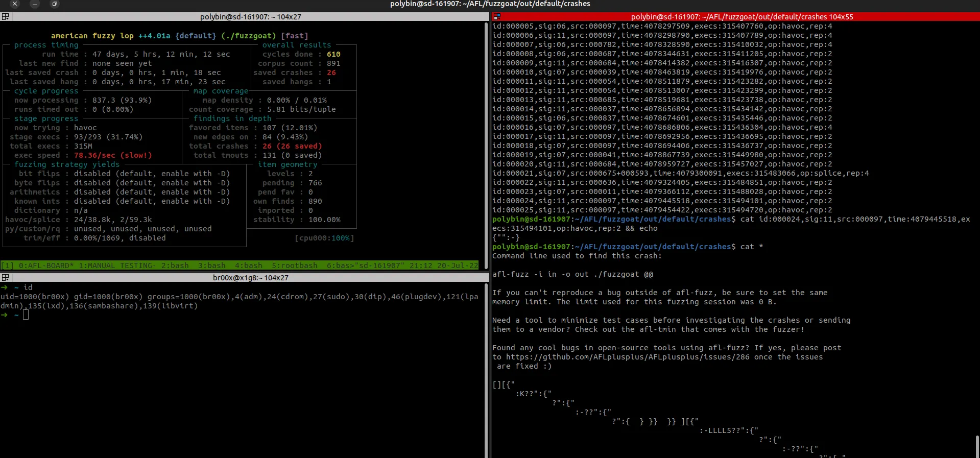Click the scrollbar thumb in crashes pane
The height and width of the screenshot is (458, 980).
977,446
